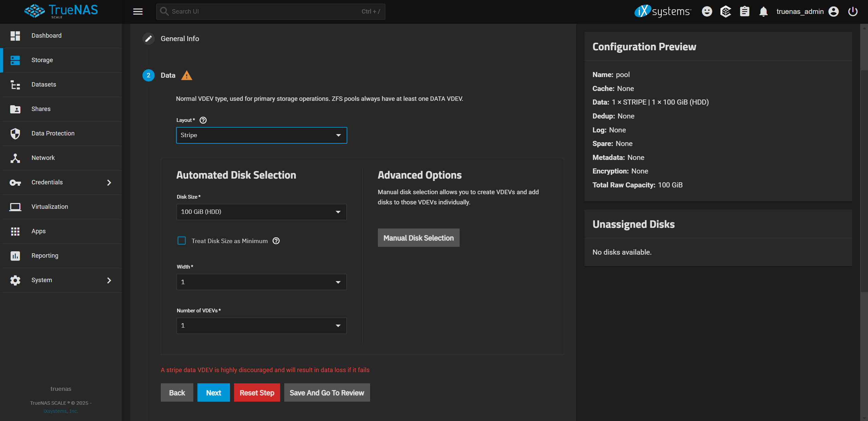
Task: Click the power/log out icon
Action: (x=852, y=11)
